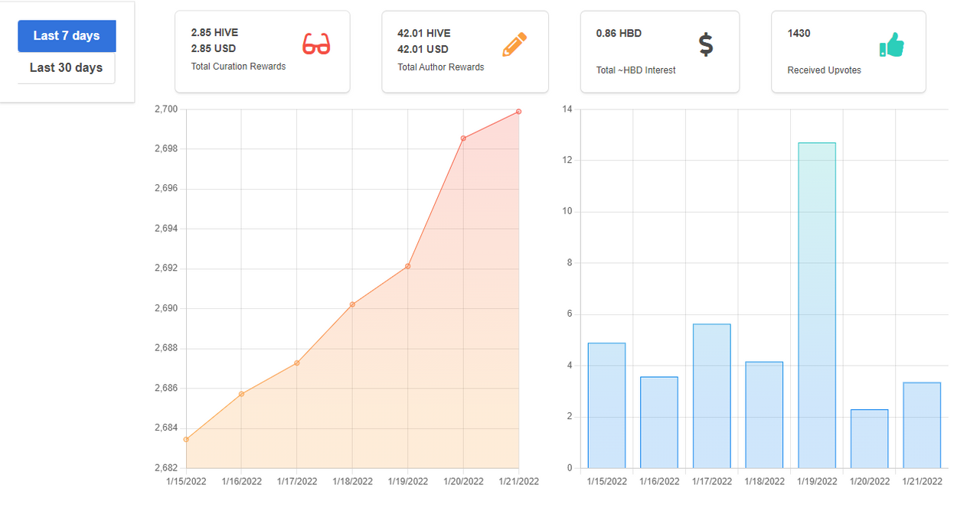Click the 1/19/2022 x-axis label under bar chart
The image size is (980, 514).
click(x=817, y=482)
